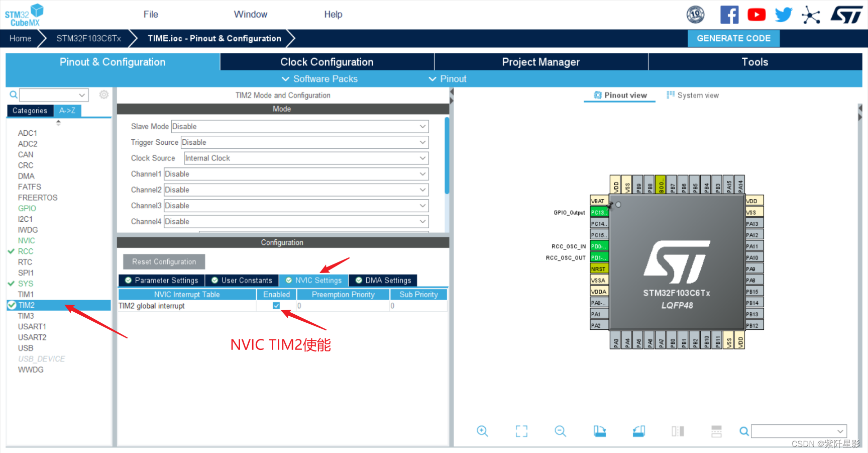Open the User Constants tab

click(x=242, y=281)
